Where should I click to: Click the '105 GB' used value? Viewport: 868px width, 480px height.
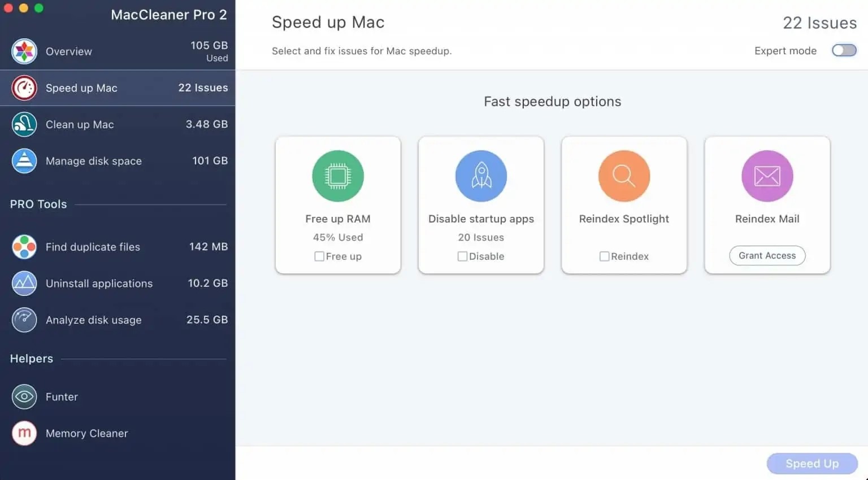(x=209, y=45)
